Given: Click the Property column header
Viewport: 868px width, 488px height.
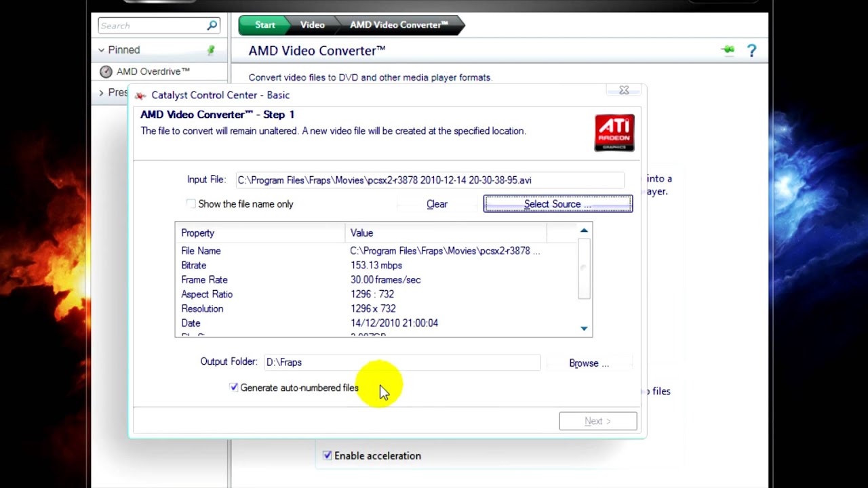Looking at the screenshot, I should pos(260,232).
